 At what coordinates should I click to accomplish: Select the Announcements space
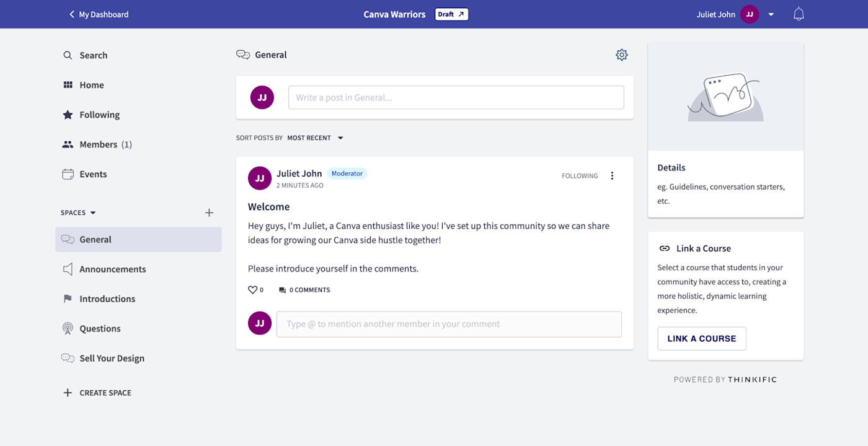coord(113,269)
